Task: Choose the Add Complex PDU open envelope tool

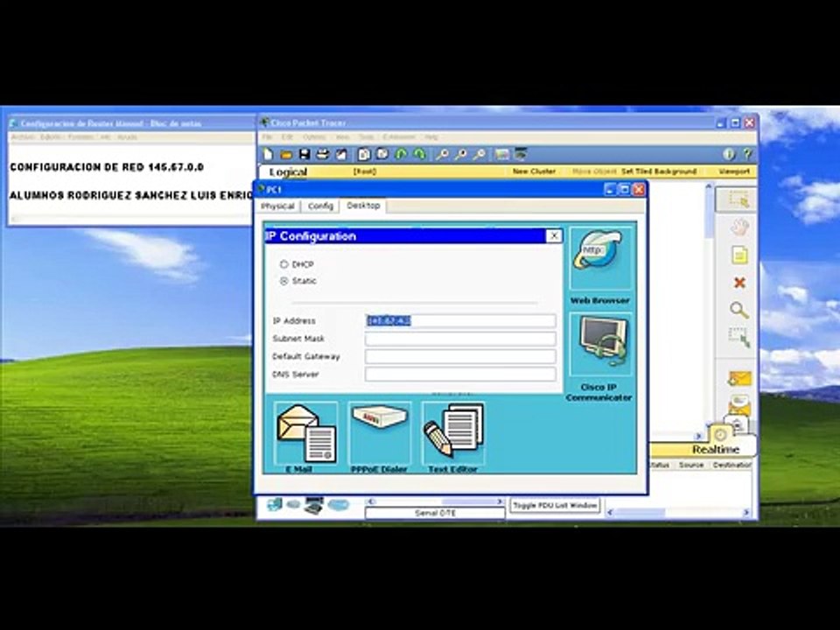Action: (x=740, y=405)
